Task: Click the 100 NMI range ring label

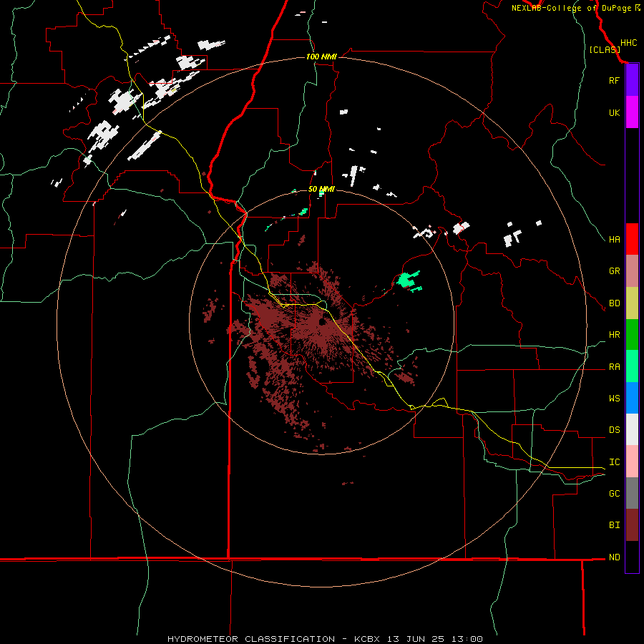Action: point(321,57)
